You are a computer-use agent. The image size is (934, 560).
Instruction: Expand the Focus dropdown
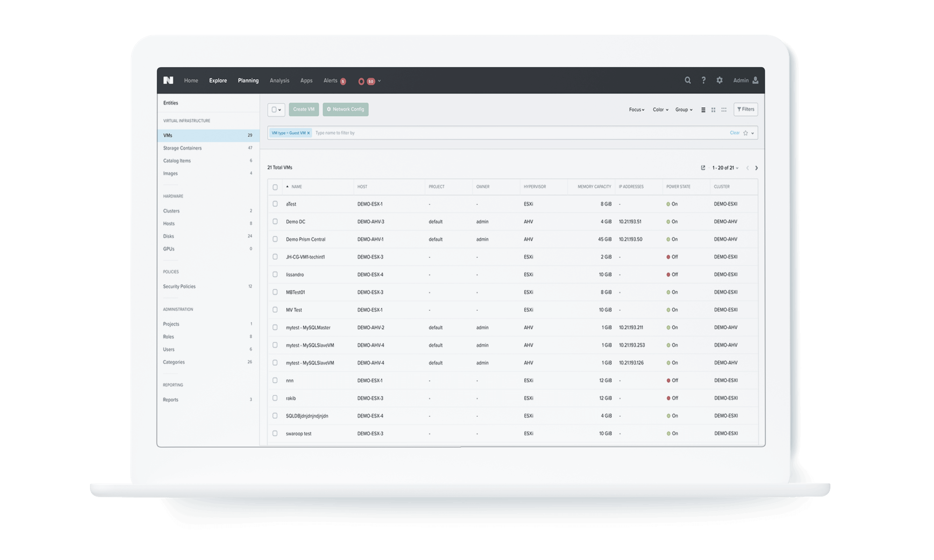click(637, 110)
